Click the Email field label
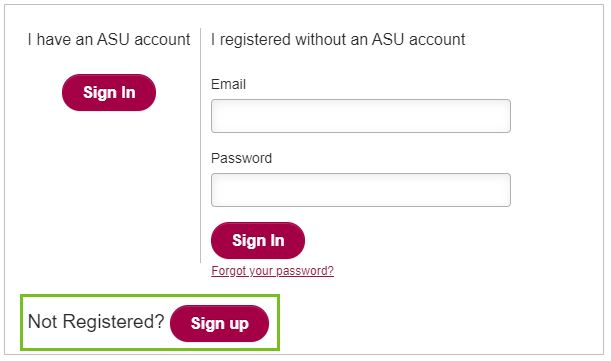The height and width of the screenshot is (361, 611). click(228, 84)
